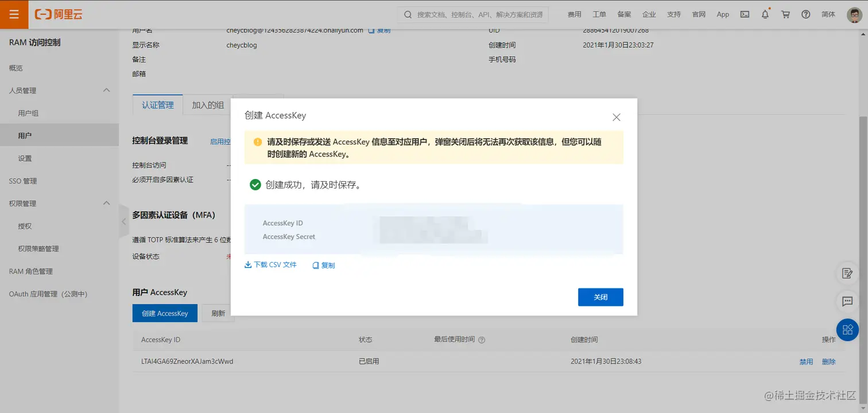Copy the AccessKey info in dialog
The height and width of the screenshot is (413, 868).
pos(324,266)
